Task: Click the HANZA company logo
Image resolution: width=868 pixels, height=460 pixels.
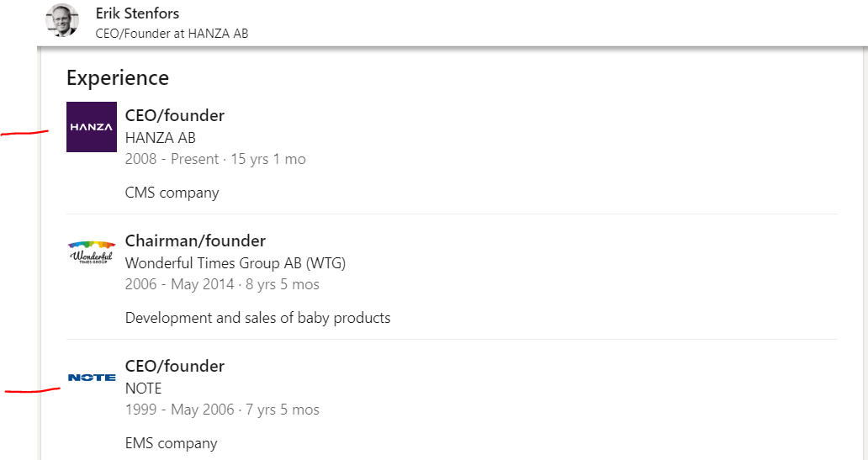Action: point(92,127)
